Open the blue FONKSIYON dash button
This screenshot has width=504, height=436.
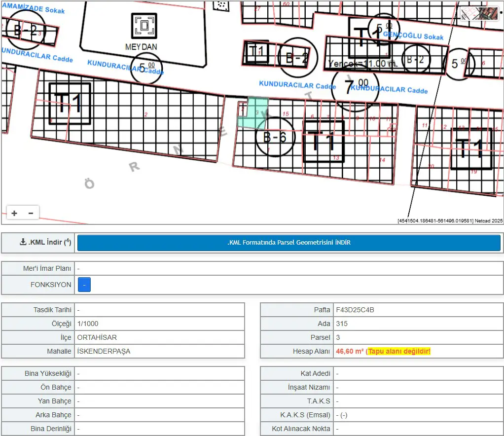(x=84, y=285)
